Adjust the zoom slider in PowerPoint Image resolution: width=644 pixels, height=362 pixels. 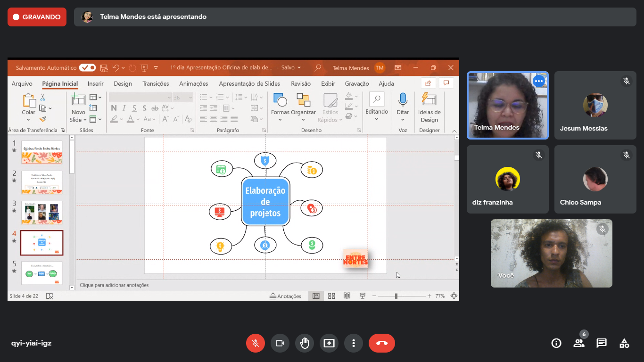click(x=396, y=296)
